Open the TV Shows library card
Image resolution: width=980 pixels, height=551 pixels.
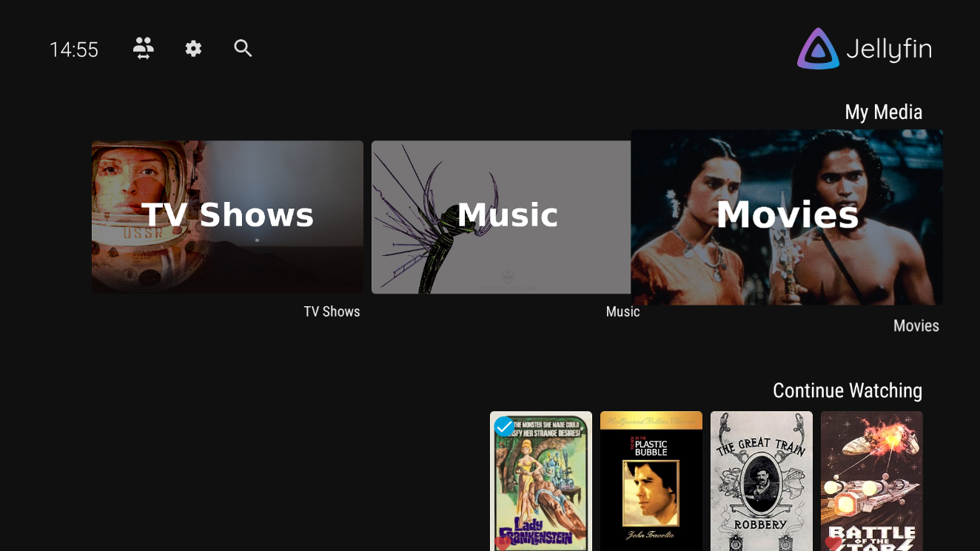point(227,217)
